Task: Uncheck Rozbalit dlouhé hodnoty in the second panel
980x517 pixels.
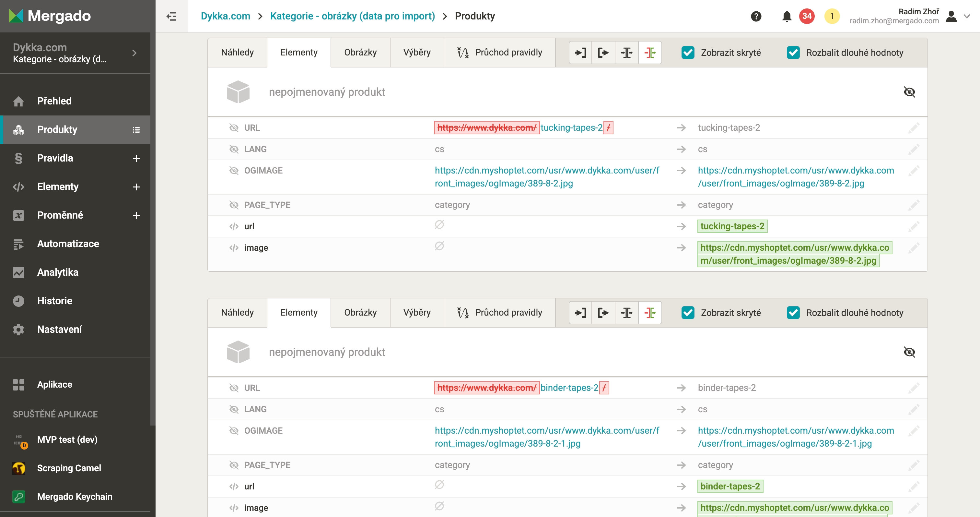Action: pyautogui.click(x=793, y=313)
